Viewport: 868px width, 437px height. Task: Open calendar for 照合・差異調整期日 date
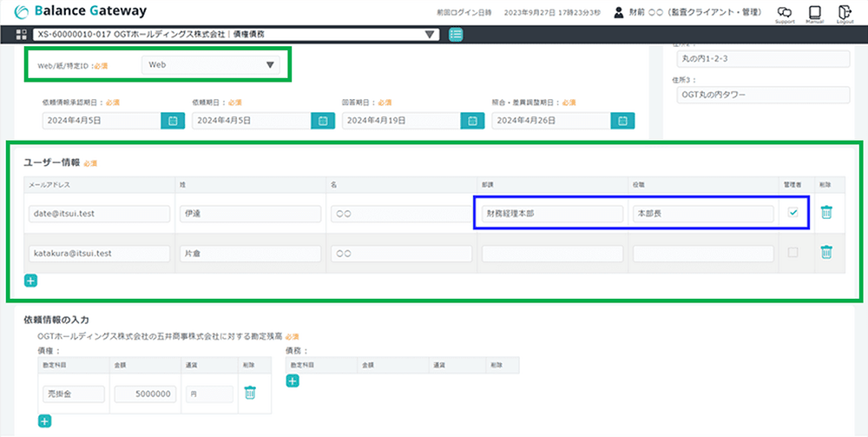[x=621, y=121]
